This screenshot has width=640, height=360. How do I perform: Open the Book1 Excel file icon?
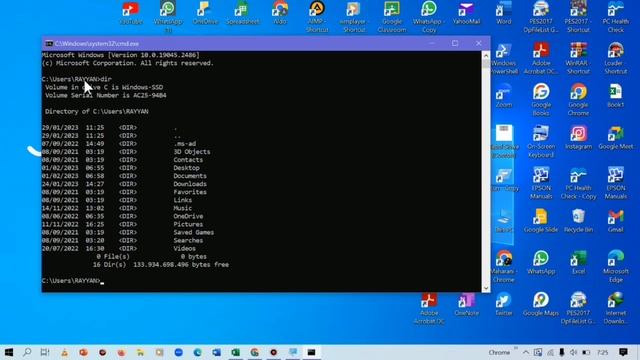coord(616,96)
